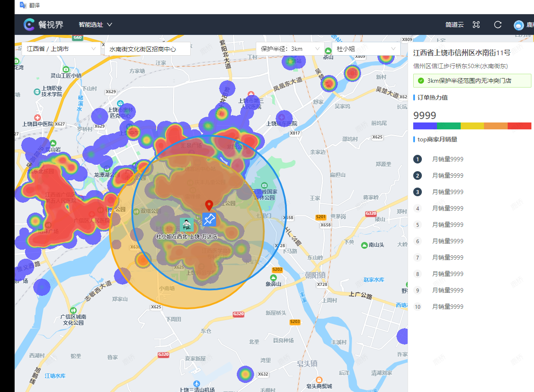This screenshot has height=392, width=534.
Task: Open the 江西省 / 上饶市 region dropdown
Action: (61, 49)
